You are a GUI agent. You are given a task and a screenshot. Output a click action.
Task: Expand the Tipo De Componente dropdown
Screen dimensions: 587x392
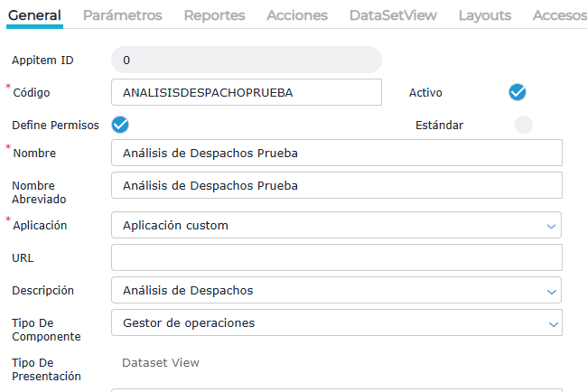pos(336,322)
